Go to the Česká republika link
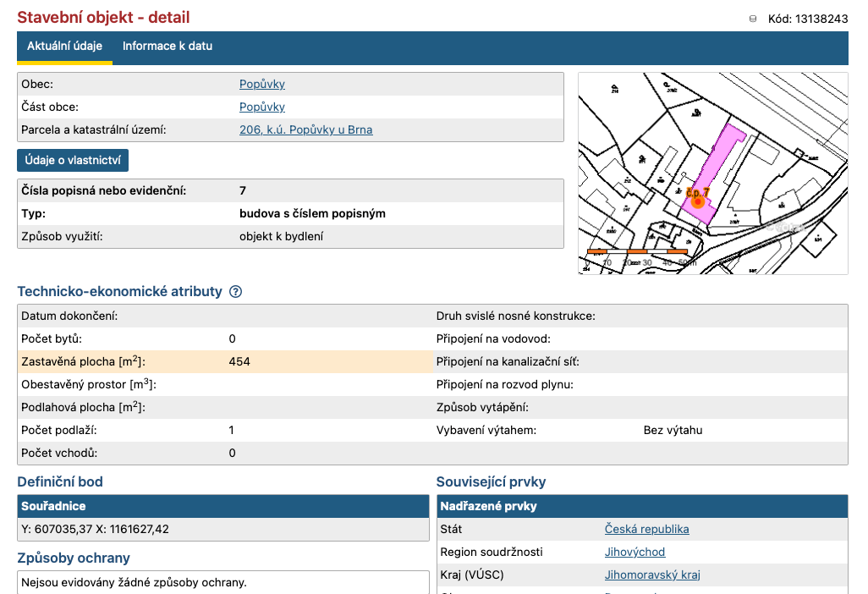The width and height of the screenshot is (868, 594). [646, 529]
